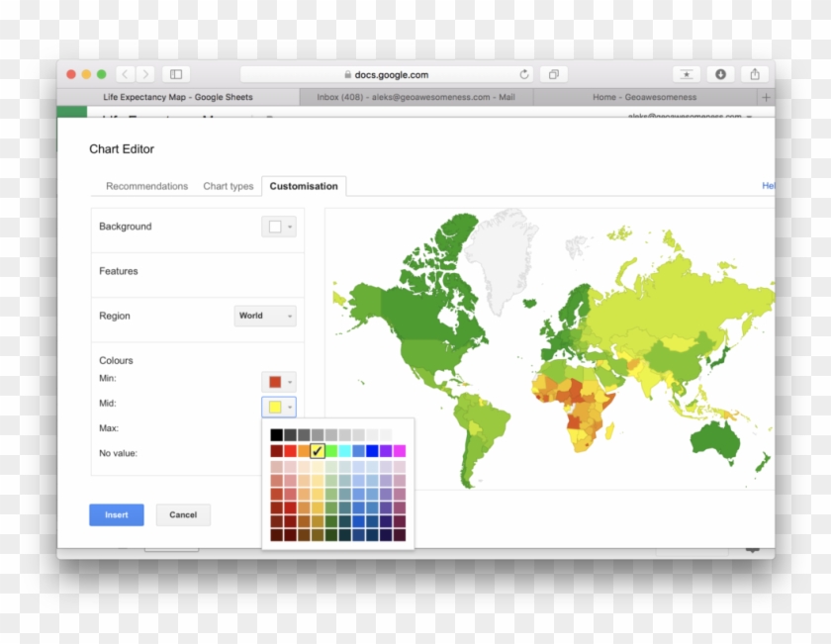
Task: Deselect the checkmarked yellow swatch
Action: coord(317,450)
